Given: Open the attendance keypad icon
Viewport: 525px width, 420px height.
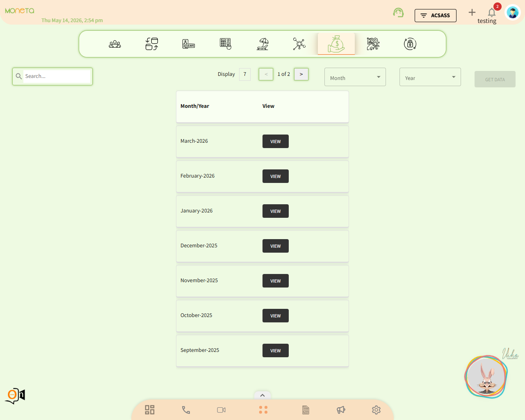Looking at the screenshot, I should (x=226, y=44).
